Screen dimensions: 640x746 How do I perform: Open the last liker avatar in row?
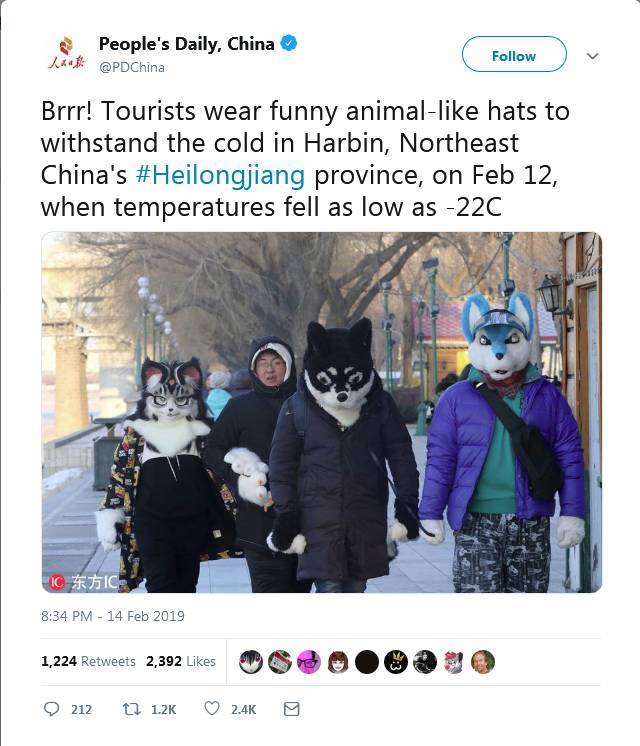click(483, 662)
